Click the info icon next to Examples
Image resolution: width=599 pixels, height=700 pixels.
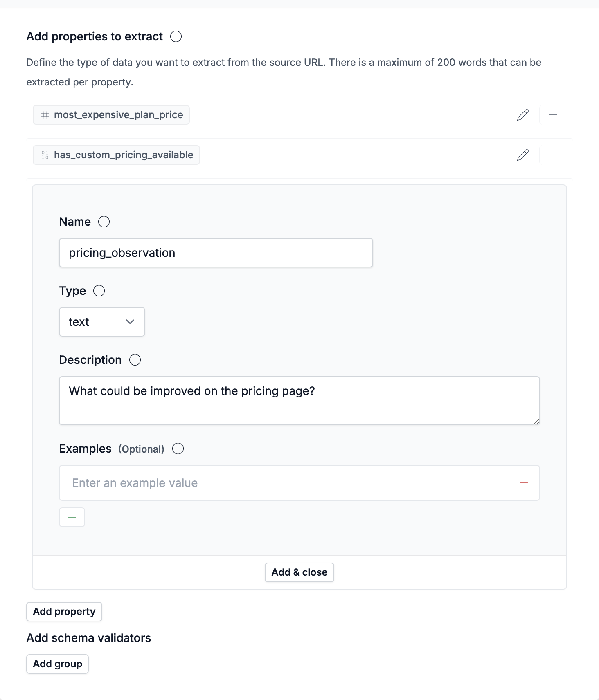[x=178, y=449]
